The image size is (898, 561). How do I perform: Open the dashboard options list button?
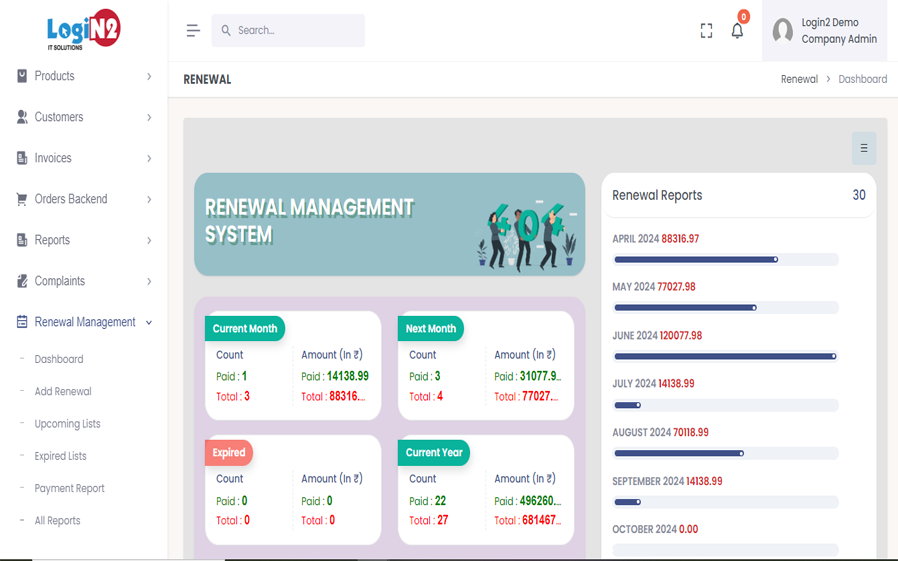(x=863, y=148)
